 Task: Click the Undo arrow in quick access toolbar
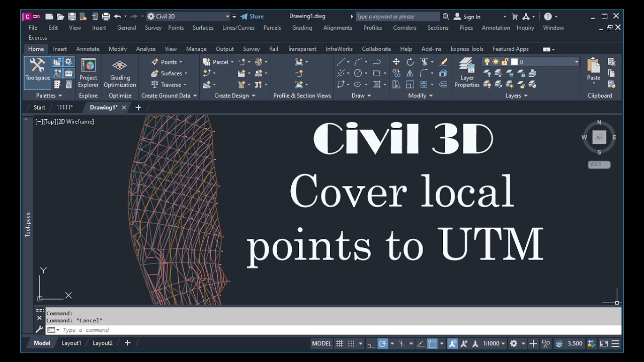[x=117, y=17]
